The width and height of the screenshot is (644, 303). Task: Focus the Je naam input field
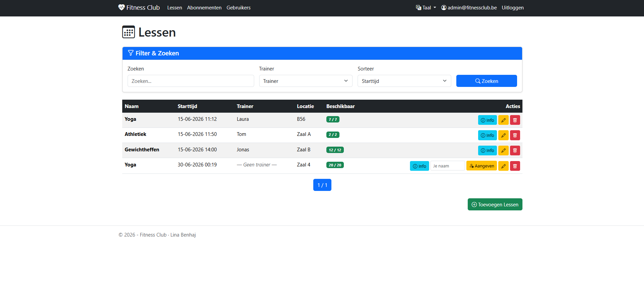448,166
